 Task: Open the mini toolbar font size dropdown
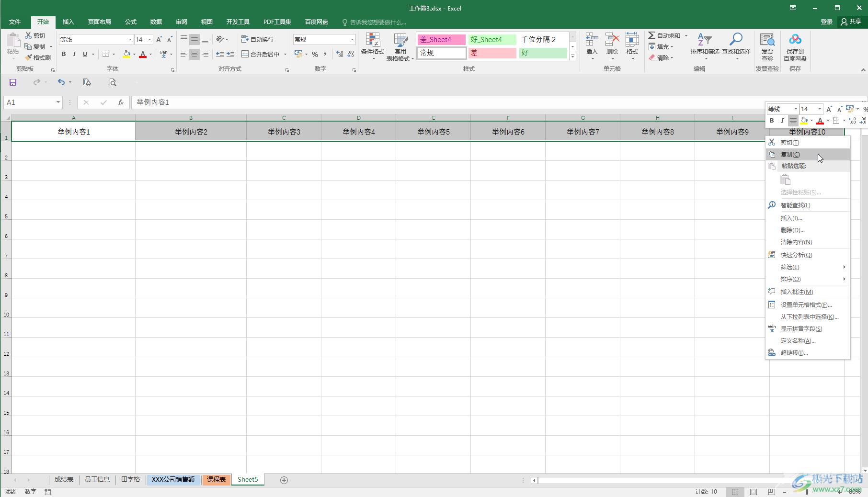coord(820,109)
